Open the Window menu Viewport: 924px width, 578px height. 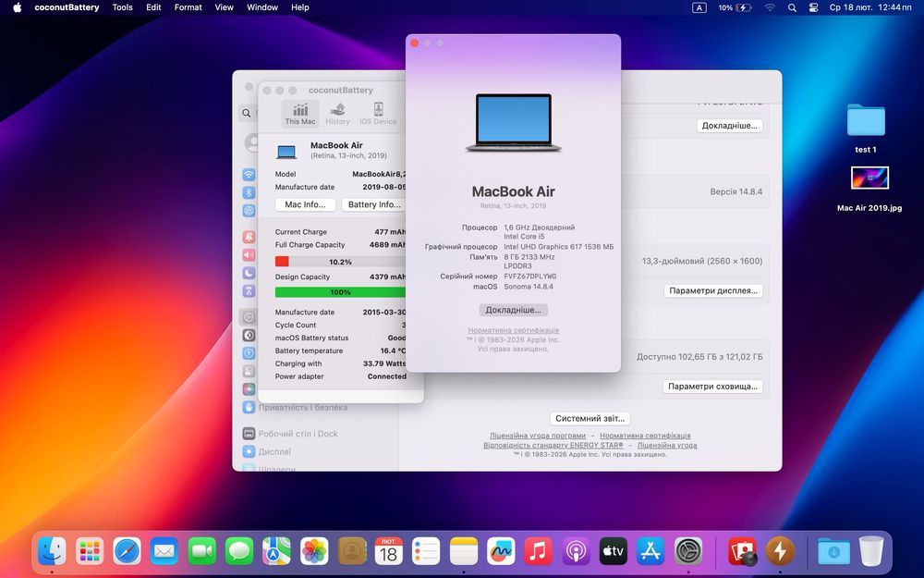[x=262, y=7]
